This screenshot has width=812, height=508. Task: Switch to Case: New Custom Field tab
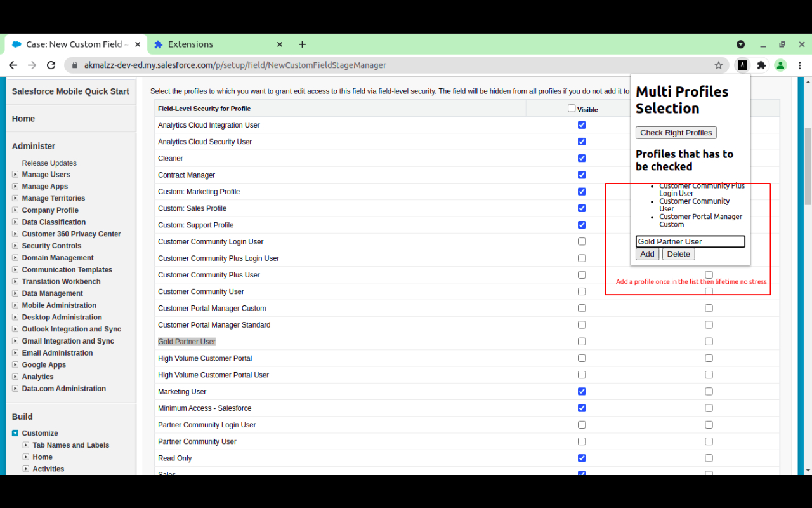click(76, 44)
